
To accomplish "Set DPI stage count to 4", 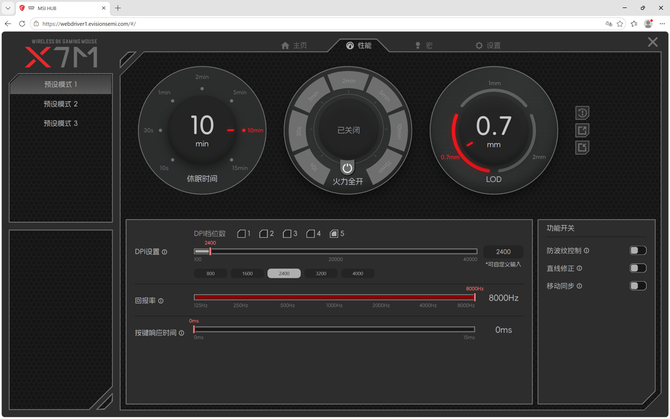I will pos(313,234).
